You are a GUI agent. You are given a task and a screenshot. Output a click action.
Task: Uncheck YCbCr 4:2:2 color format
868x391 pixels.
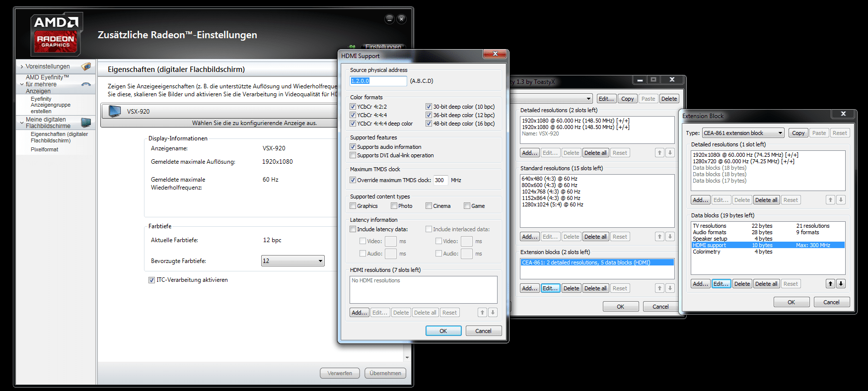tap(353, 107)
